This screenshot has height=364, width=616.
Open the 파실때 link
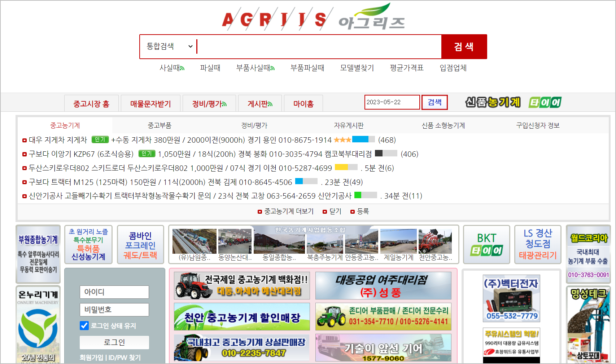tap(210, 68)
